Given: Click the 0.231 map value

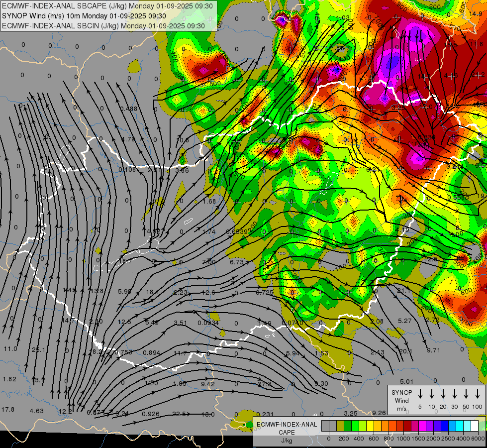Looking at the screenshot, I should pos(265,414).
